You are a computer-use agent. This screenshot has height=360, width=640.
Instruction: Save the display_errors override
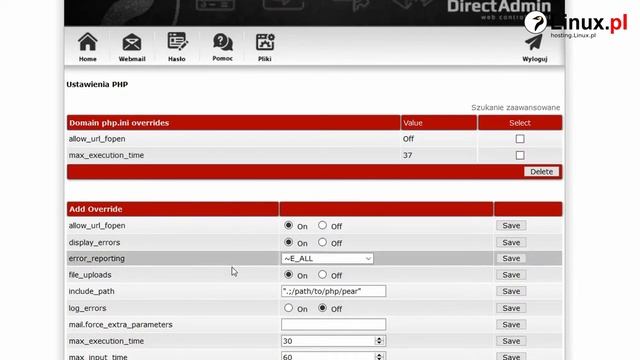[x=511, y=242]
